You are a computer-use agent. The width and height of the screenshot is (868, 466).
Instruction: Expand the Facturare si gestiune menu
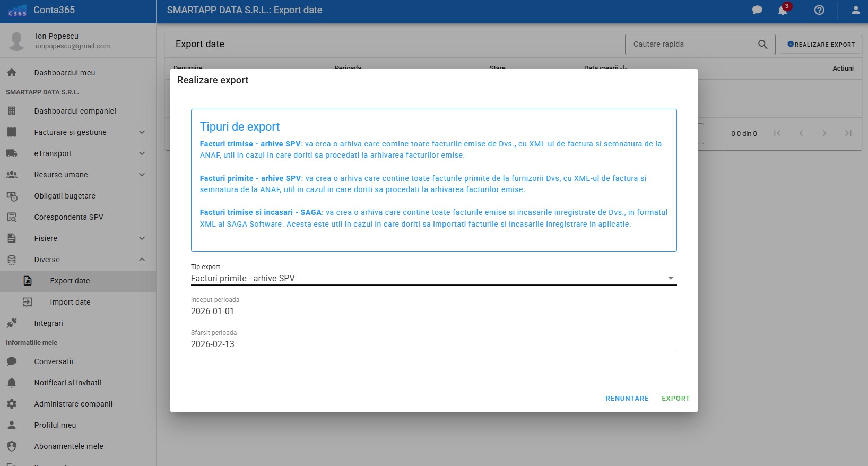tap(142, 132)
